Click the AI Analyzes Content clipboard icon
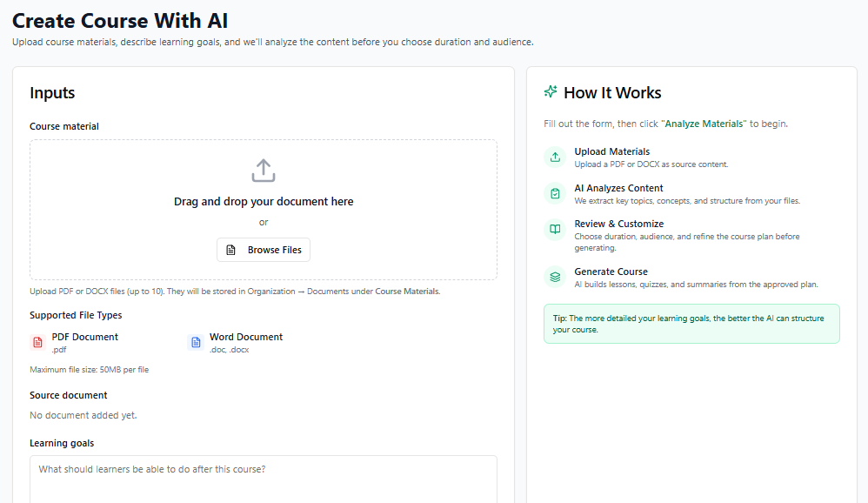 [555, 193]
